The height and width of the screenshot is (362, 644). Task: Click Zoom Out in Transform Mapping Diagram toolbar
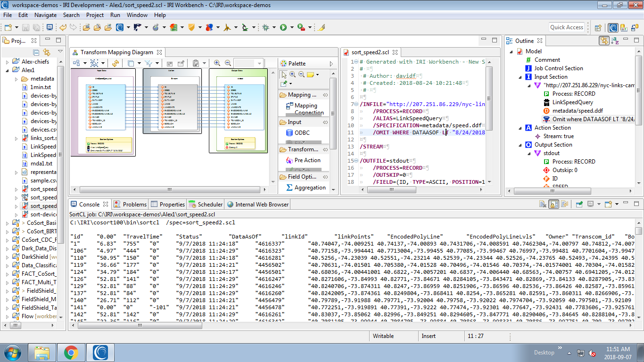(x=228, y=63)
